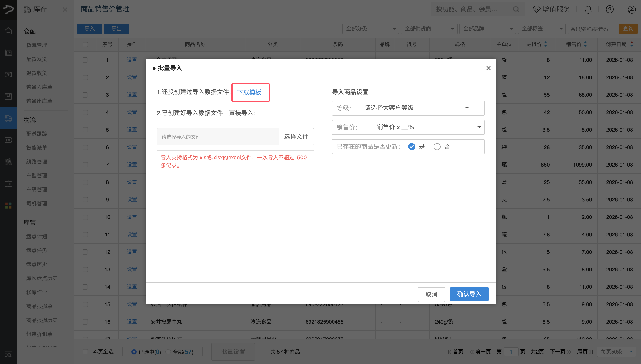Screen dimensions: 641x364
Task: Click the money/finance icon in the sidebar
Action: (8, 74)
